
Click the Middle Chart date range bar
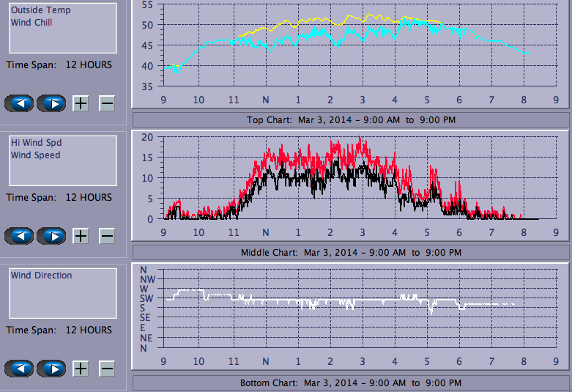(x=351, y=252)
